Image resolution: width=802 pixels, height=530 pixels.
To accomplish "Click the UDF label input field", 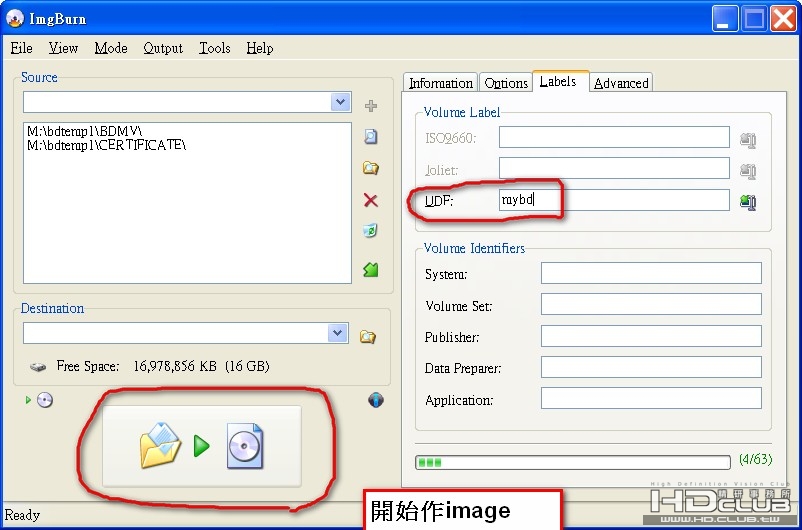I will tap(614, 200).
